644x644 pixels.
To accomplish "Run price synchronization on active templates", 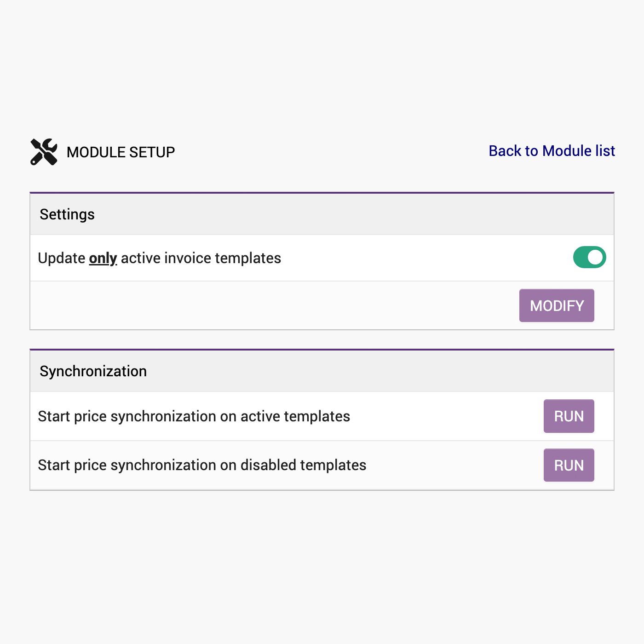I will tap(569, 416).
